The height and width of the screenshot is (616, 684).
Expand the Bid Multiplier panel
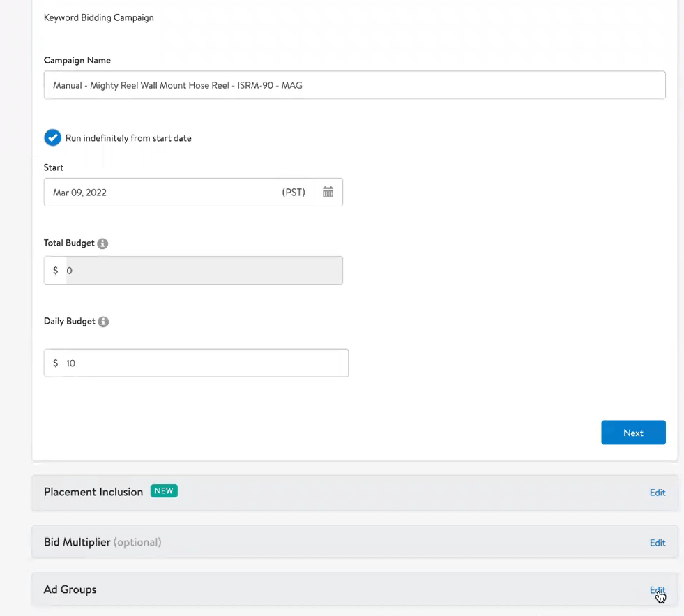(657, 543)
